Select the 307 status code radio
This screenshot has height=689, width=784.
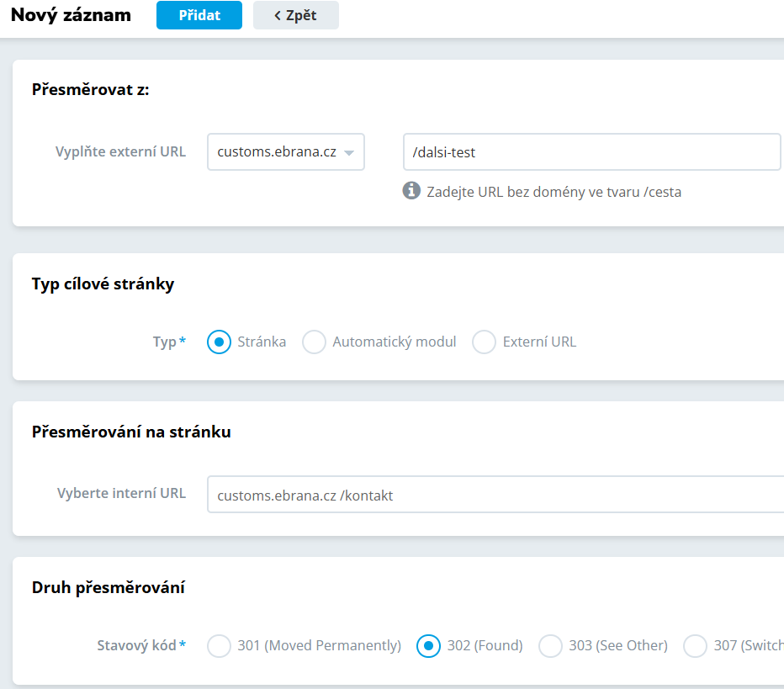(696, 646)
